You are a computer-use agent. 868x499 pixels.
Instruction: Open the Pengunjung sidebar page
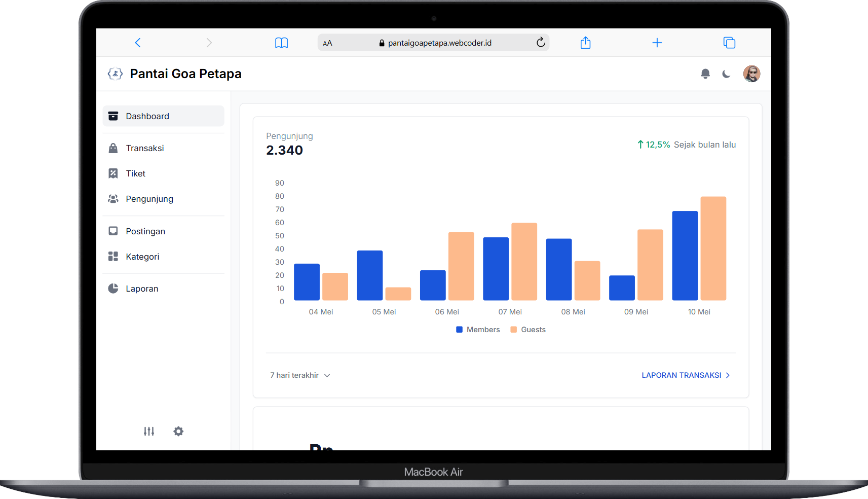click(x=163, y=199)
